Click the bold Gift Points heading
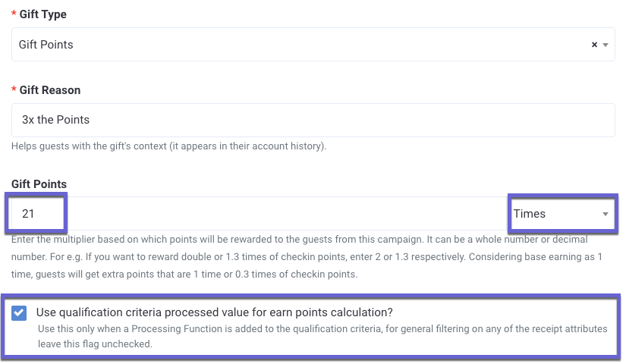This screenshot has width=626, height=364. pyautogui.click(x=39, y=184)
